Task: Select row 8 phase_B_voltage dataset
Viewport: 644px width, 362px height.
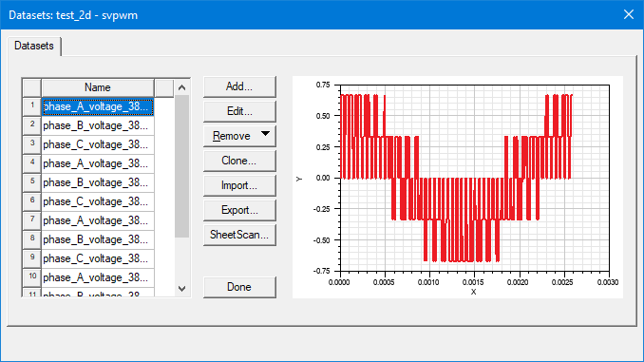Action: [98, 239]
